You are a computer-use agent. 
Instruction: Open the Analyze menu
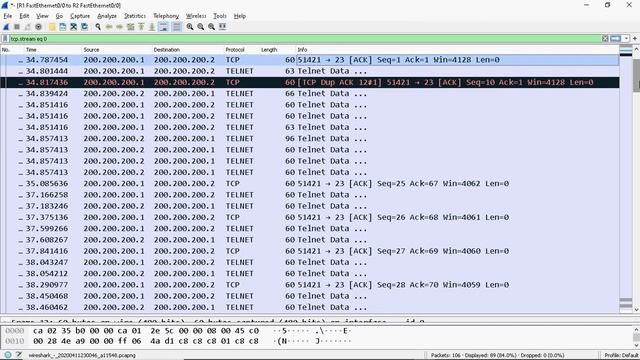click(107, 16)
